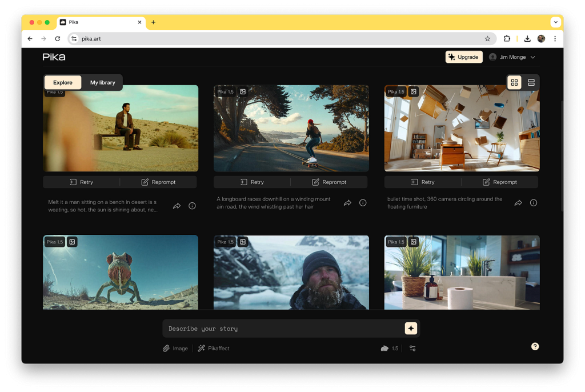Open the Pika 1.5 model selector
The width and height of the screenshot is (585, 392).
tap(390, 349)
